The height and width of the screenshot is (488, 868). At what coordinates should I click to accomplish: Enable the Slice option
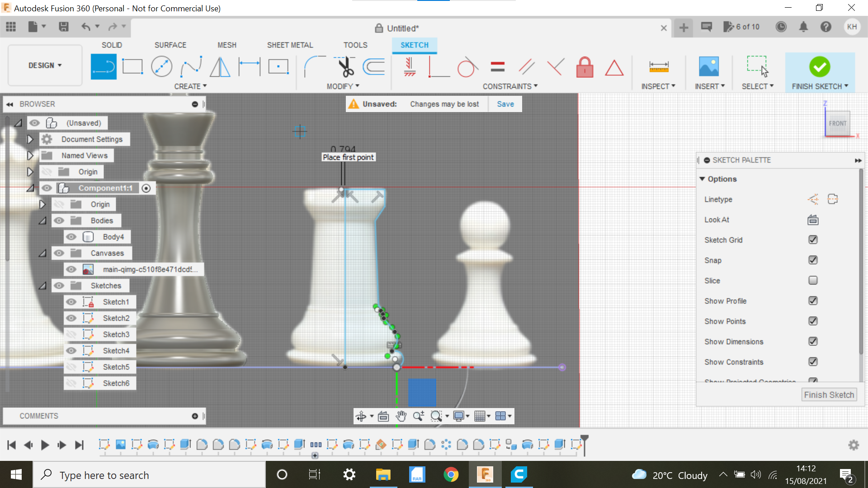812,280
